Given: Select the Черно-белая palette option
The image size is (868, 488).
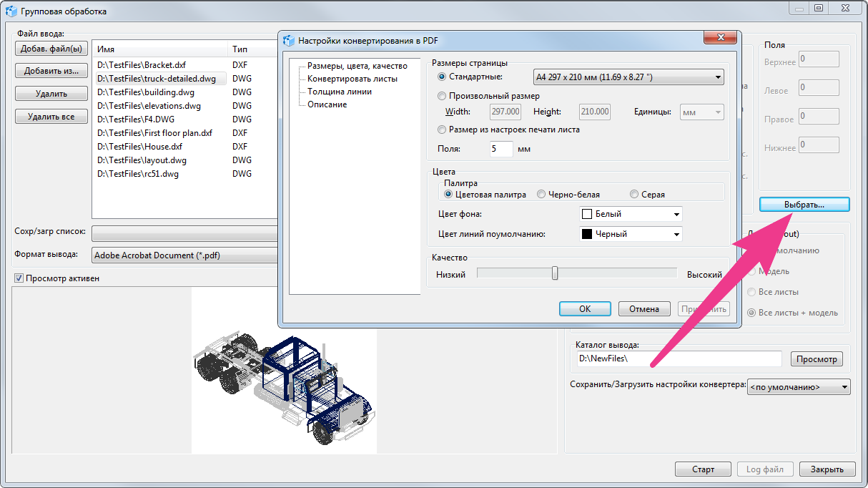Looking at the screenshot, I should point(541,194).
